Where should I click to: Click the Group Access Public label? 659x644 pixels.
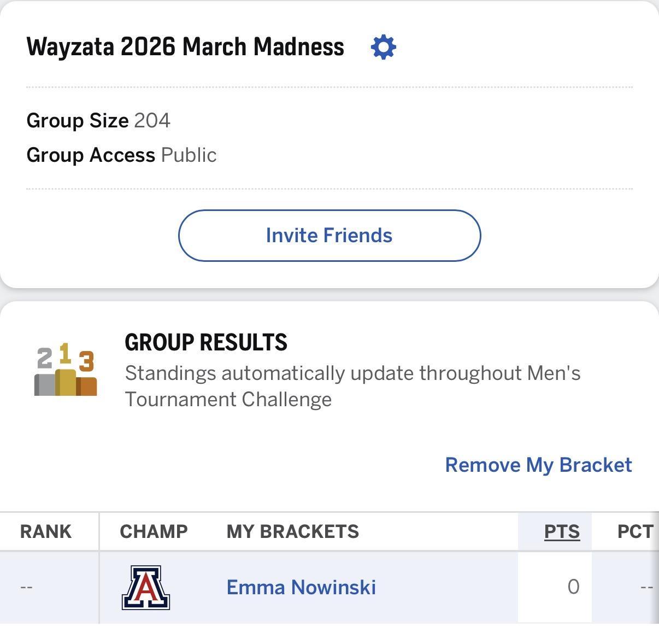point(121,155)
